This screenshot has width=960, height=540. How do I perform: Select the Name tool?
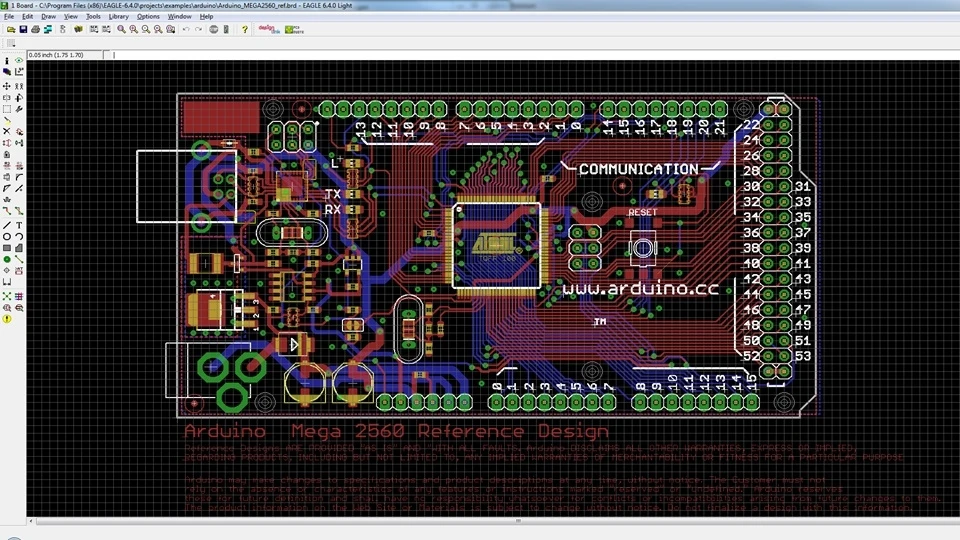pyautogui.click(x=7, y=166)
